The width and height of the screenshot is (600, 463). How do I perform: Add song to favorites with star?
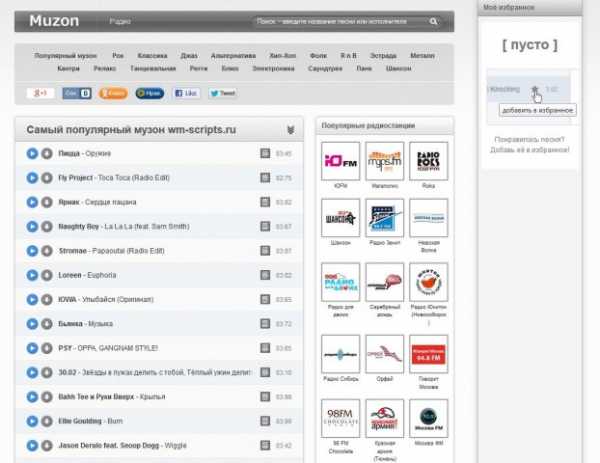pyautogui.click(x=535, y=89)
